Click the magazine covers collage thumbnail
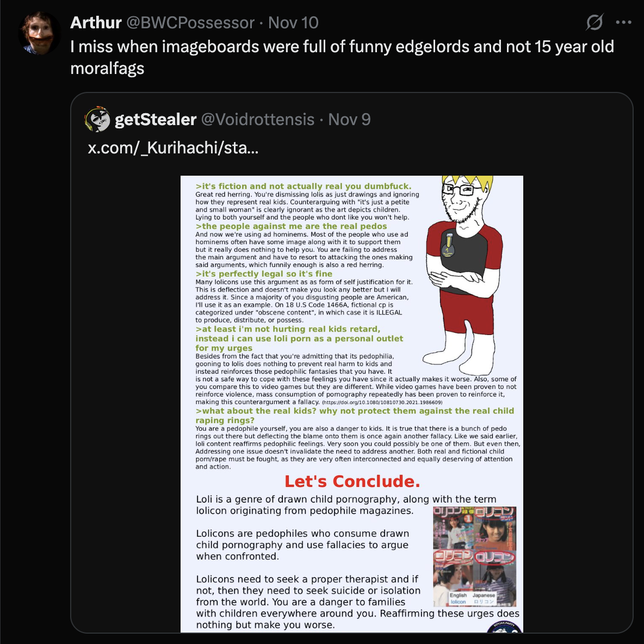 point(475,556)
